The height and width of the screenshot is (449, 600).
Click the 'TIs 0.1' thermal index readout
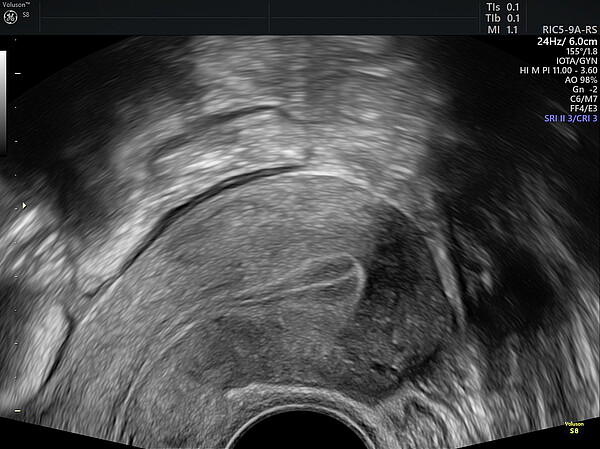pyautogui.click(x=503, y=7)
